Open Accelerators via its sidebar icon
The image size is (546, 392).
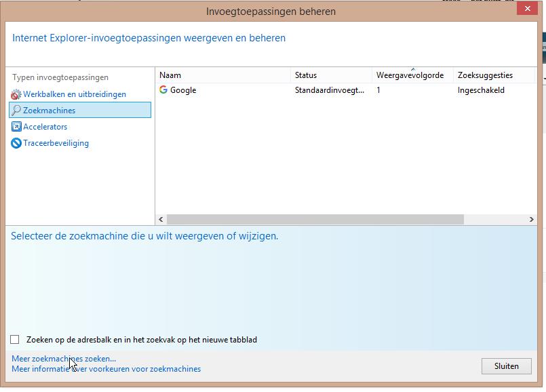point(16,127)
